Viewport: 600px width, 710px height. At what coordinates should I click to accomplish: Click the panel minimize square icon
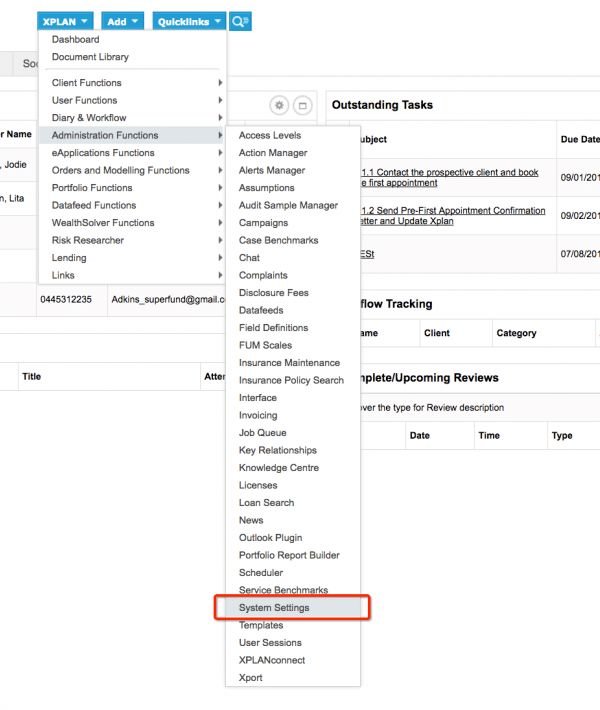pos(302,106)
